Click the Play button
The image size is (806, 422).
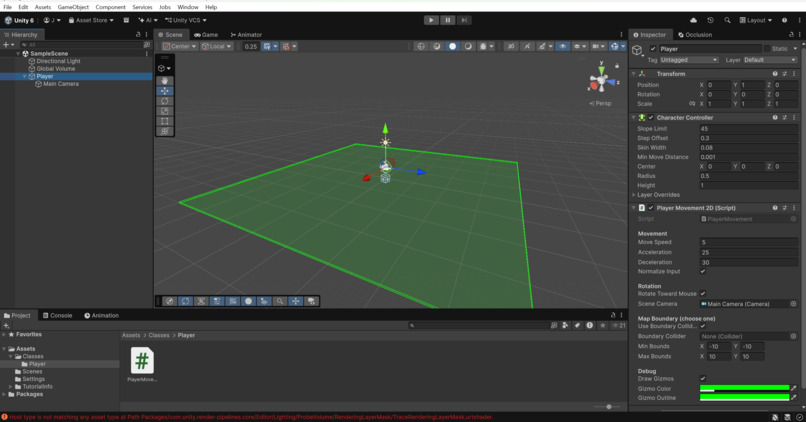(431, 20)
